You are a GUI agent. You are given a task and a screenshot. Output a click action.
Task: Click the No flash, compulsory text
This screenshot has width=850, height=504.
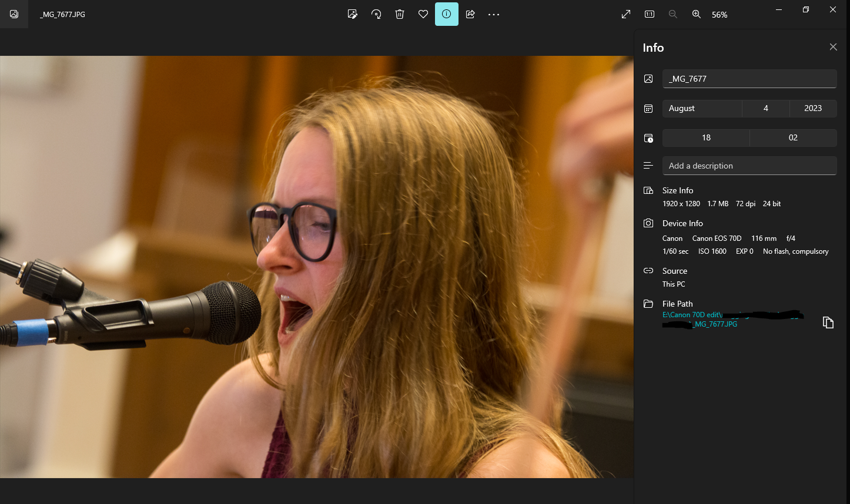point(796,251)
